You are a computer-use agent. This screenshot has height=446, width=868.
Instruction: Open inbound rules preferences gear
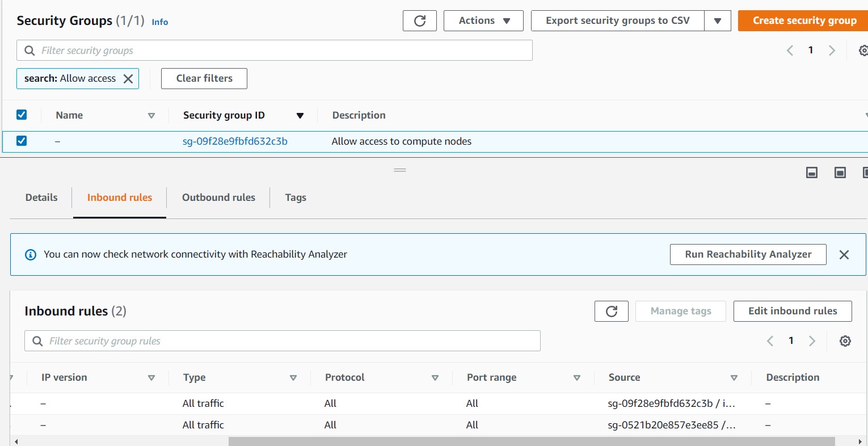coord(845,341)
